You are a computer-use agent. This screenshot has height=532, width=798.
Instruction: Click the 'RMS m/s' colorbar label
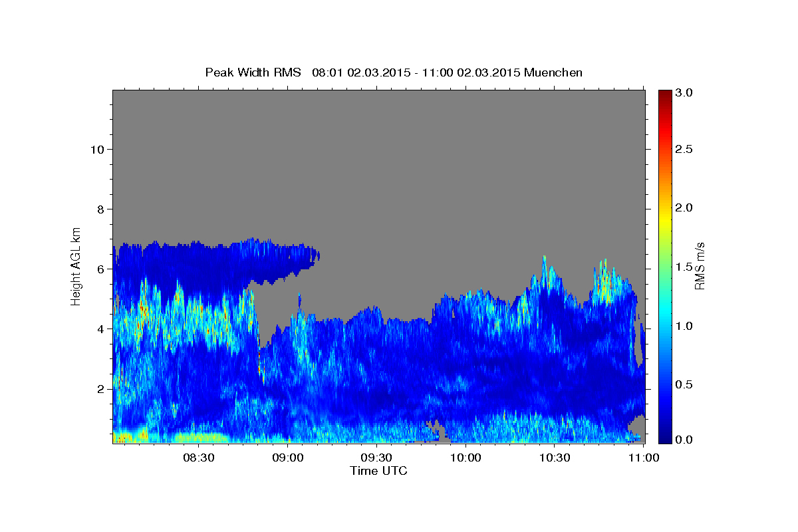click(699, 265)
